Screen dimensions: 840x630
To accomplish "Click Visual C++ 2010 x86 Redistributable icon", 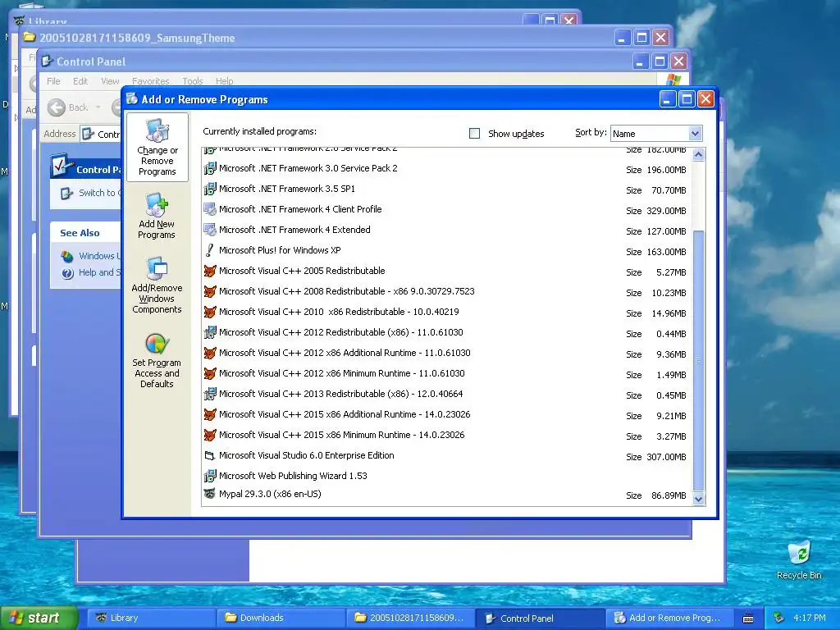I will point(210,313).
